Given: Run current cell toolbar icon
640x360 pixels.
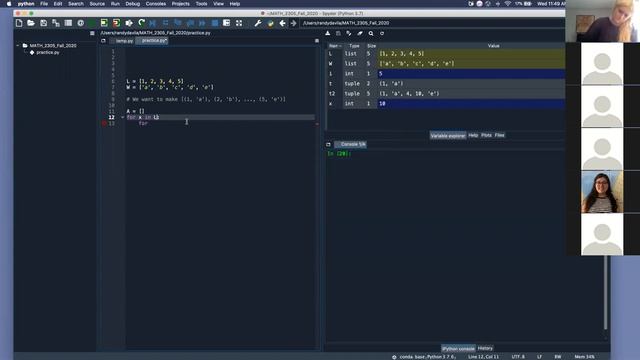Looking at the screenshot, I should point(104,23).
